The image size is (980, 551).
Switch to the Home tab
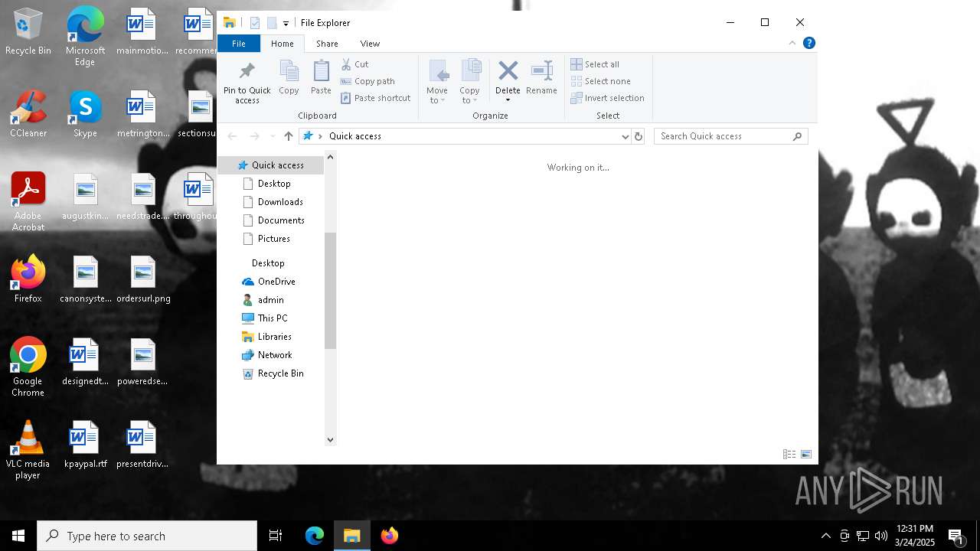click(283, 44)
